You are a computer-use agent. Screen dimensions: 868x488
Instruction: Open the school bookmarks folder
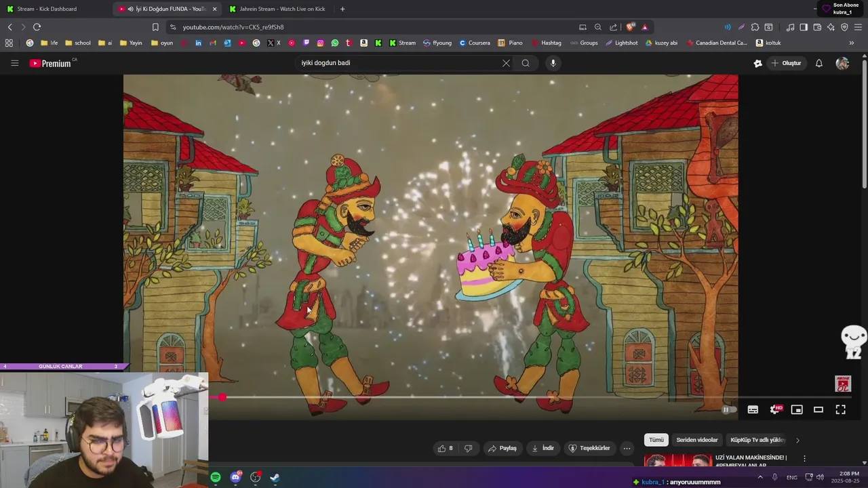point(78,43)
